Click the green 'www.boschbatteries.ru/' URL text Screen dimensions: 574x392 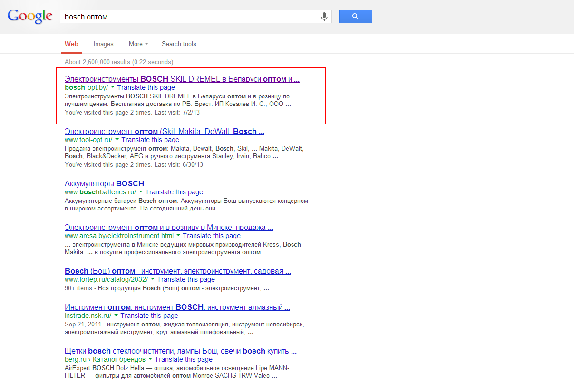(100, 192)
